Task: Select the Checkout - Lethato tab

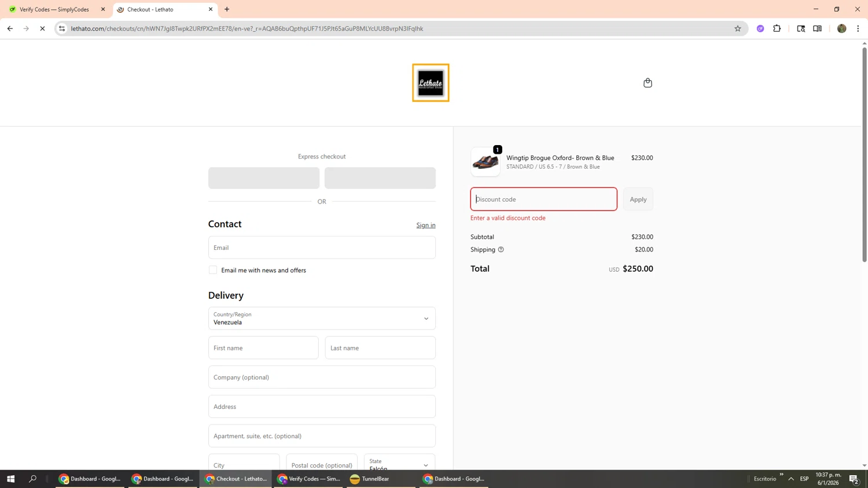Action: tap(164, 9)
